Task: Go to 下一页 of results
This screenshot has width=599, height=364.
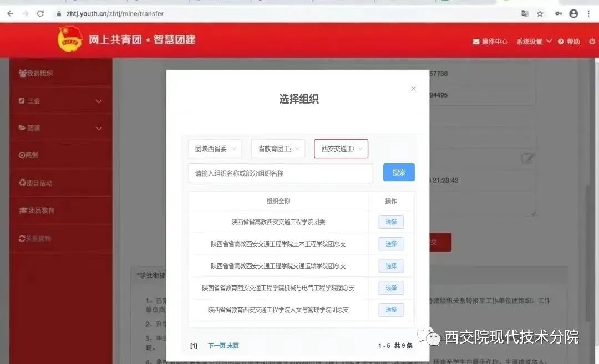Action: [216, 346]
